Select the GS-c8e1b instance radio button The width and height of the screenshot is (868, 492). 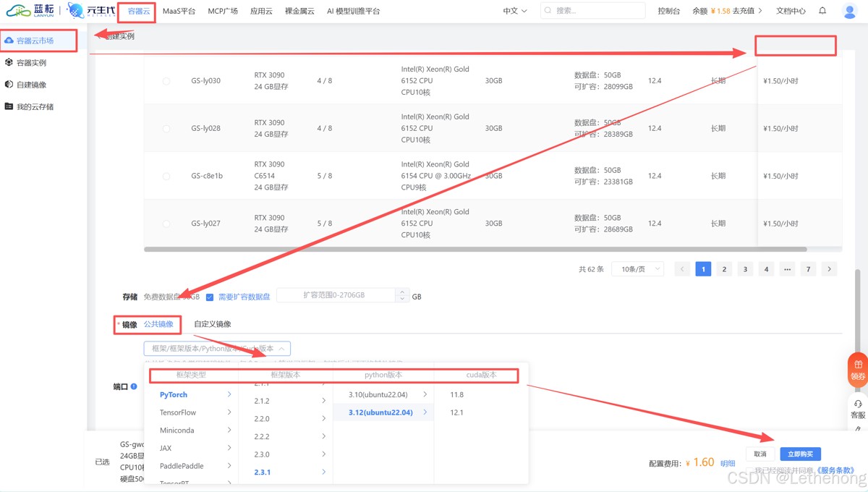[x=166, y=176]
